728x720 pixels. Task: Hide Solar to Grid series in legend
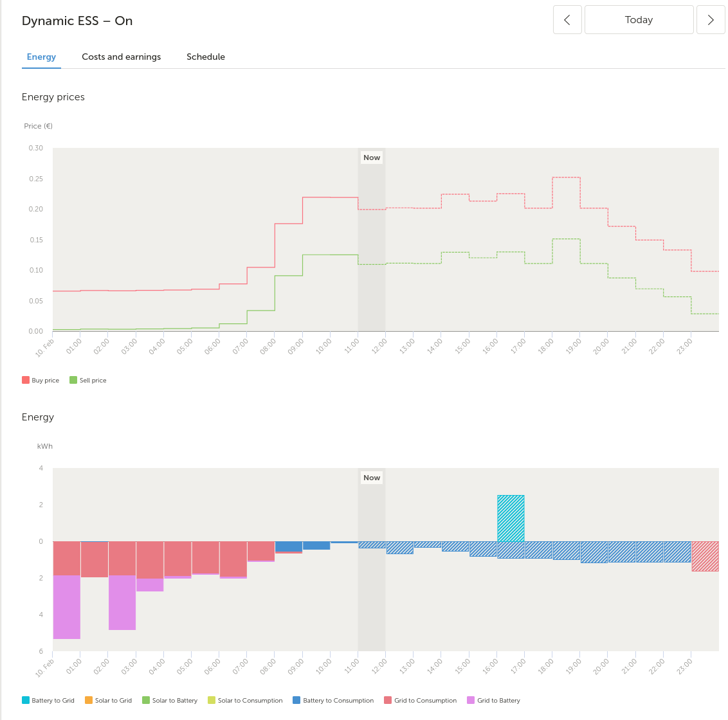pos(109,701)
